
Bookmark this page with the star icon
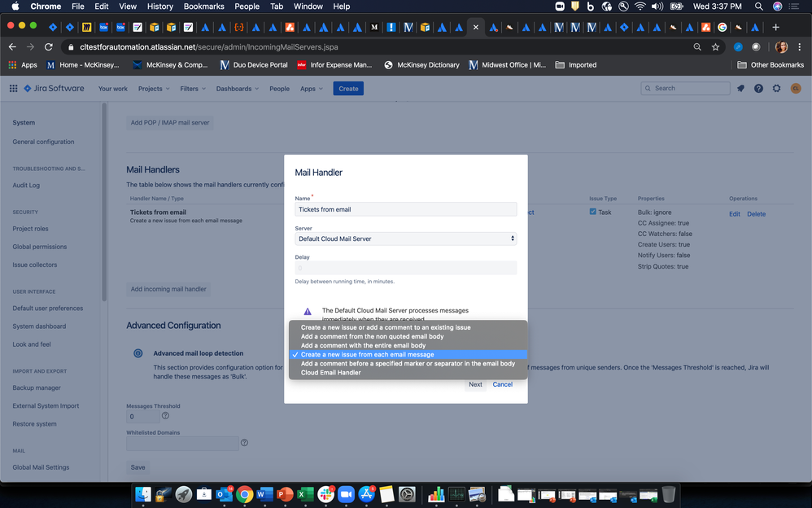coord(715,47)
